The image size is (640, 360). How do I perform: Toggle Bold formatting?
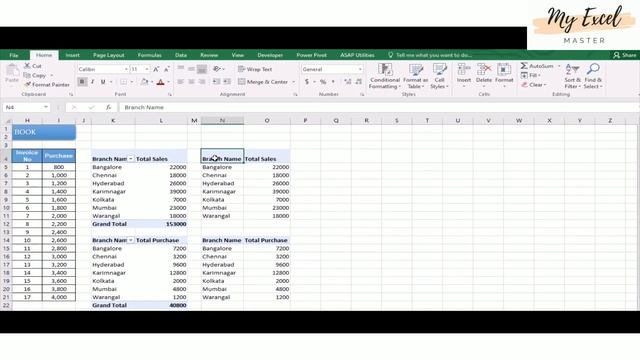coord(82,82)
